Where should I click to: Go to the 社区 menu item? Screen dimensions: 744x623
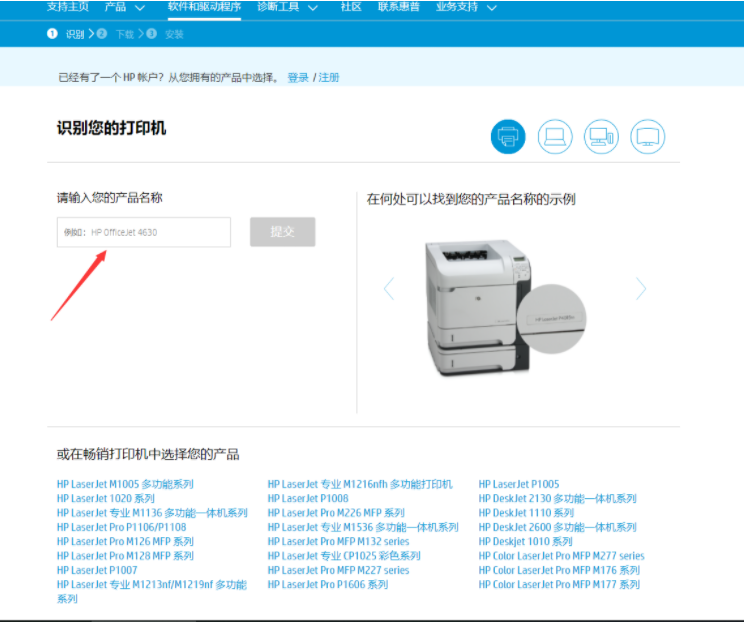351,7
